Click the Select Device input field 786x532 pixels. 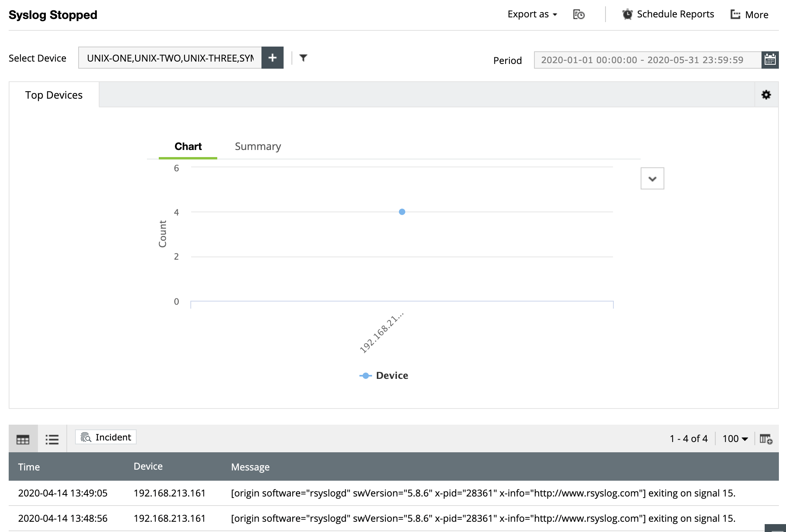pyautogui.click(x=170, y=58)
